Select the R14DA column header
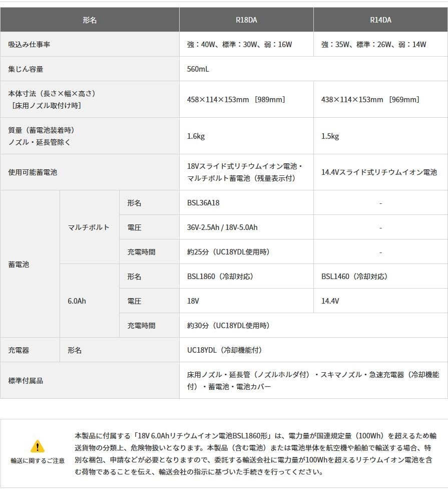This screenshot has height=497, width=448. [380, 20]
